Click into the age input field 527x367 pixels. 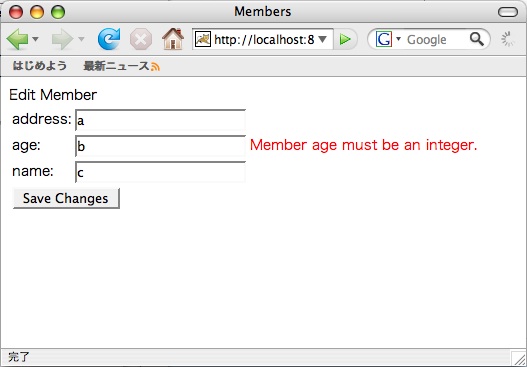coord(161,146)
